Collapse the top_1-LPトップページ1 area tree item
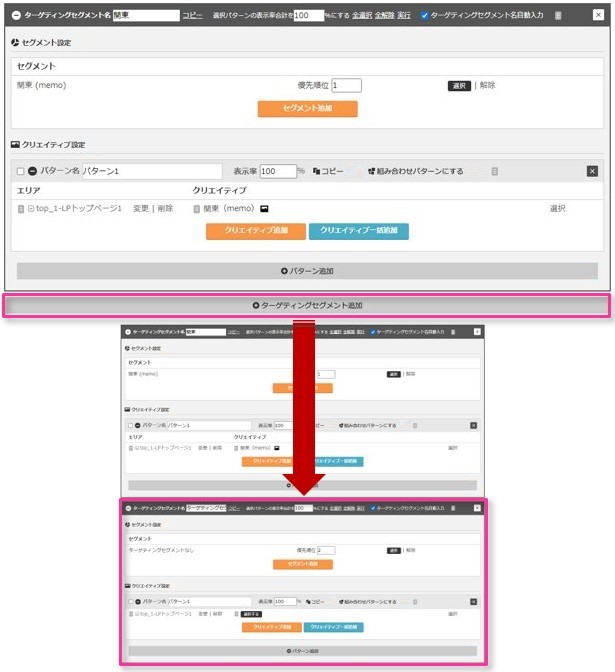The image size is (615, 672). pos(30,209)
